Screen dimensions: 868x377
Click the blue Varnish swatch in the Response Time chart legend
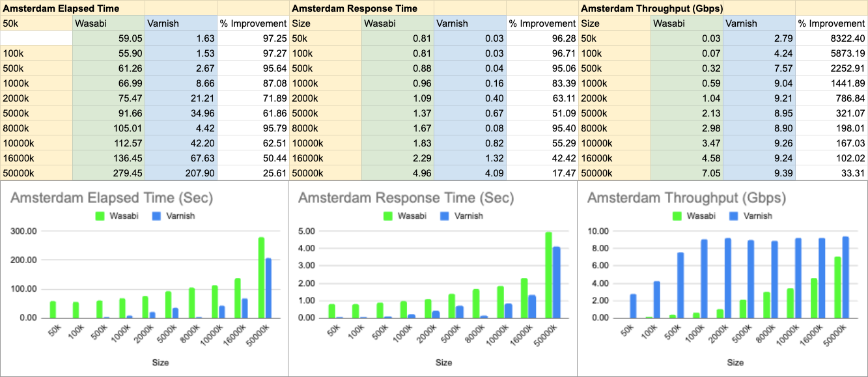tap(444, 216)
